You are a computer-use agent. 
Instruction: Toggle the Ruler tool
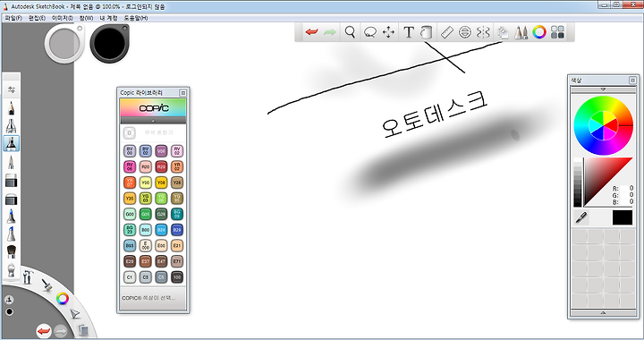pyautogui.click(x=446, y=32)
